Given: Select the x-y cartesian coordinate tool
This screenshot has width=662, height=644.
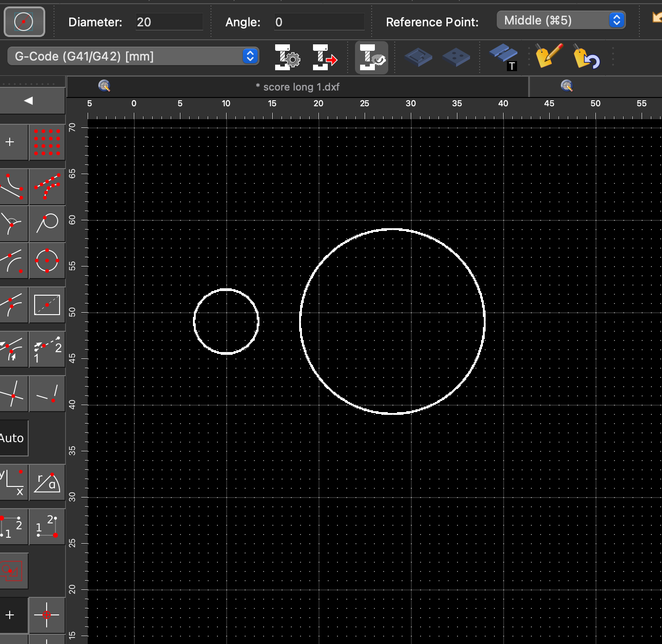Looking at the screenshot, I should point(13,483).
